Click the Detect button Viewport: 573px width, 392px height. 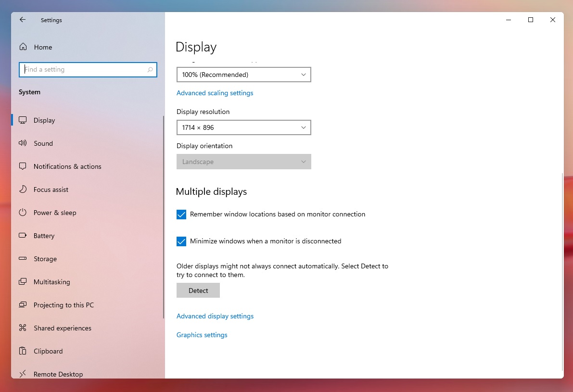pos(198,290)
